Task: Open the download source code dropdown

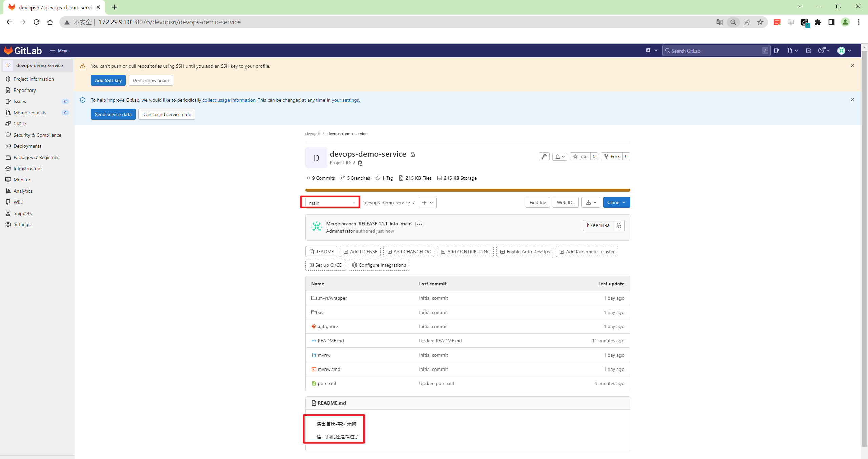Action: (591, 202)
